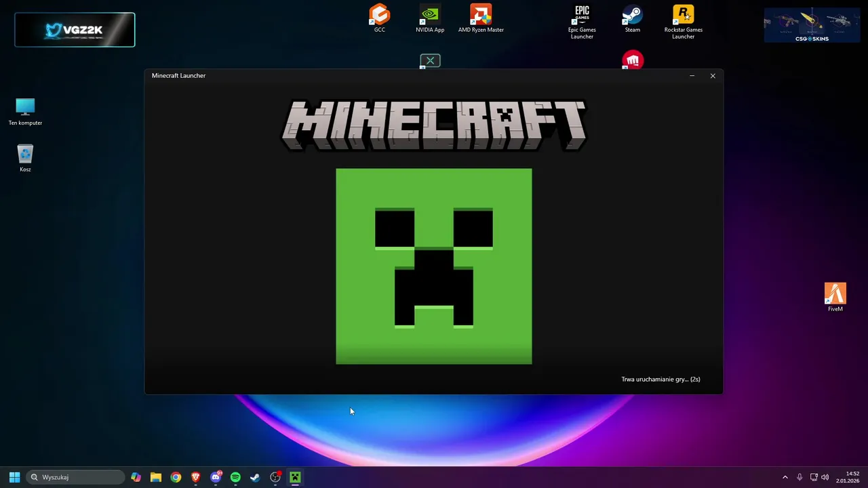This screenshot has width=868, height=488.
Task: Open the Windows Start menu
Action: pos(14,477)
